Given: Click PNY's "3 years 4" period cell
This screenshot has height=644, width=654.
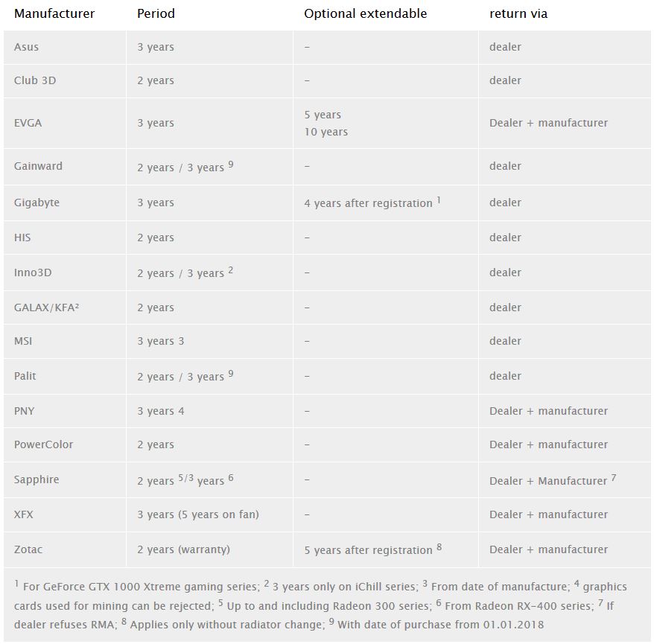Looking at the screenshot, I should pos(160,411).
